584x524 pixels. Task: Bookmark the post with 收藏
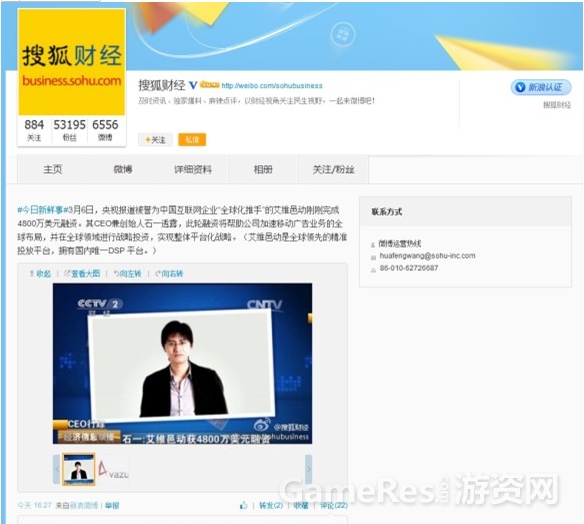(x=301, y=505)
